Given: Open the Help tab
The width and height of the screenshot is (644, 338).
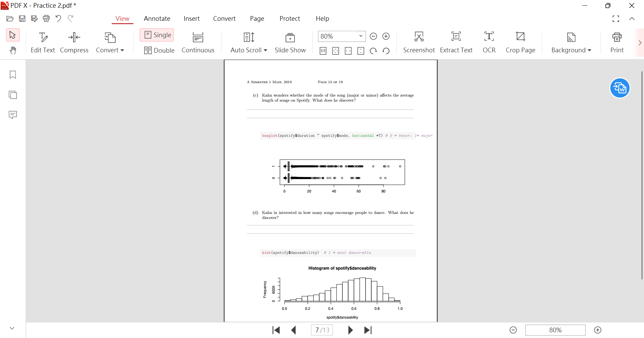Looking at the screenshot, I should (322, 18).
